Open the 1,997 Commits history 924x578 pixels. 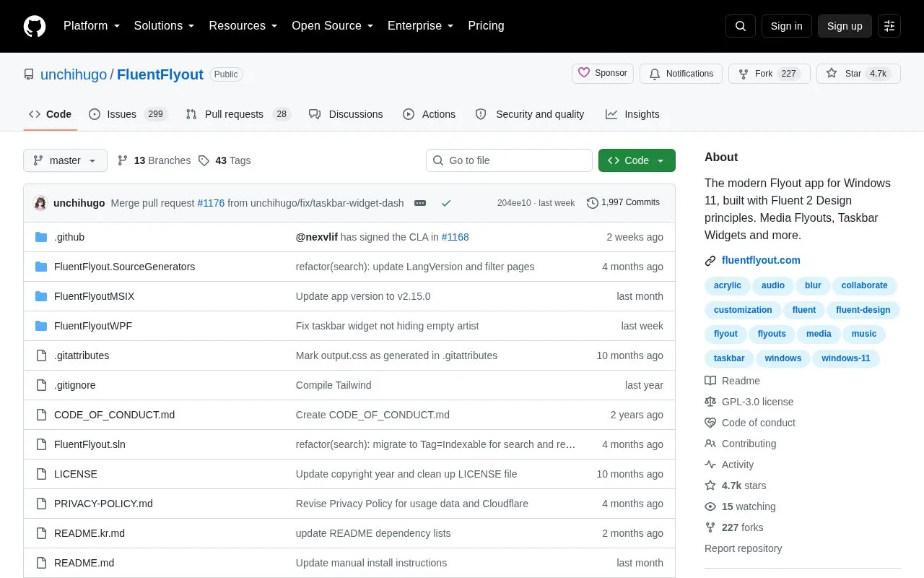[623, 202]
